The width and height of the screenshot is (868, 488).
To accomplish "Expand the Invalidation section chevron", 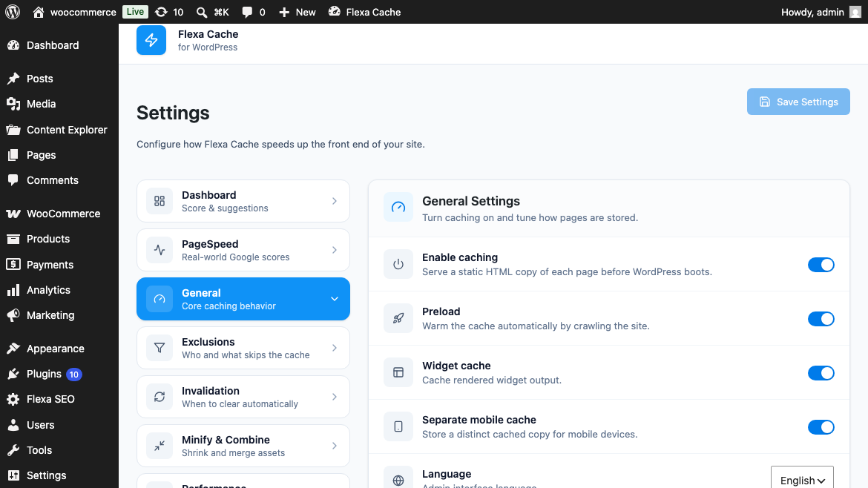I will tap(335, 397).
